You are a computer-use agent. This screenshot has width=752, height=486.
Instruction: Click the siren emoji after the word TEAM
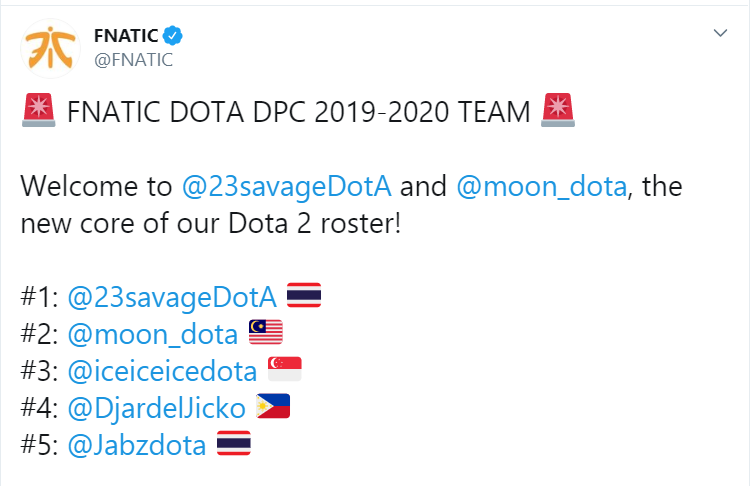pos(558,112)
